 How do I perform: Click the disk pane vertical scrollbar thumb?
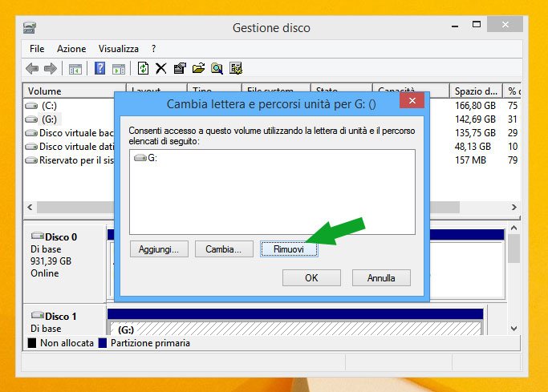513,249
